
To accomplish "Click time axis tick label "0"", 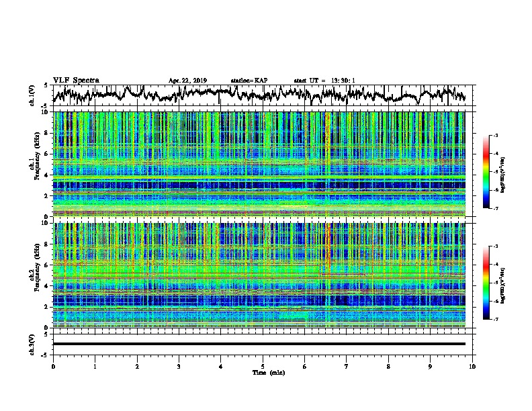I will (53, 367).
